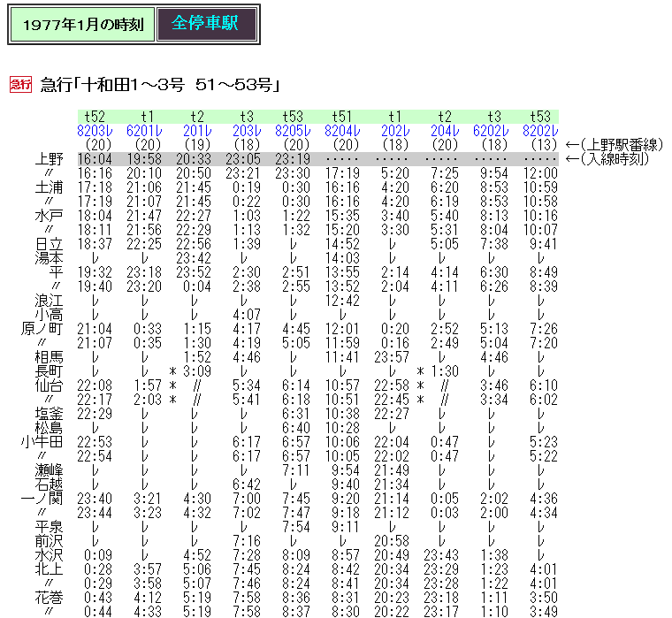
Task: Select the 北上 station name
Action: [50, 569]
